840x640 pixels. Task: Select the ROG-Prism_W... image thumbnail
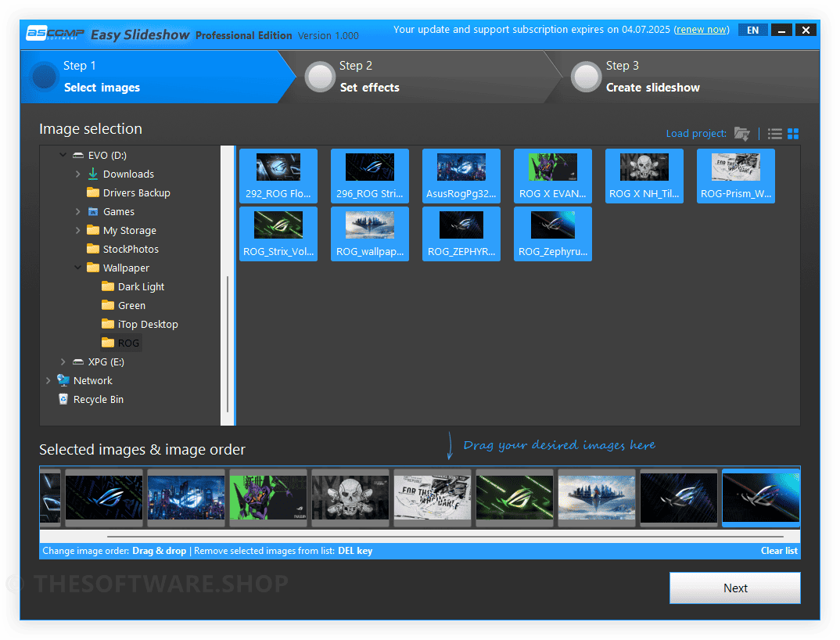coord(735,176)
